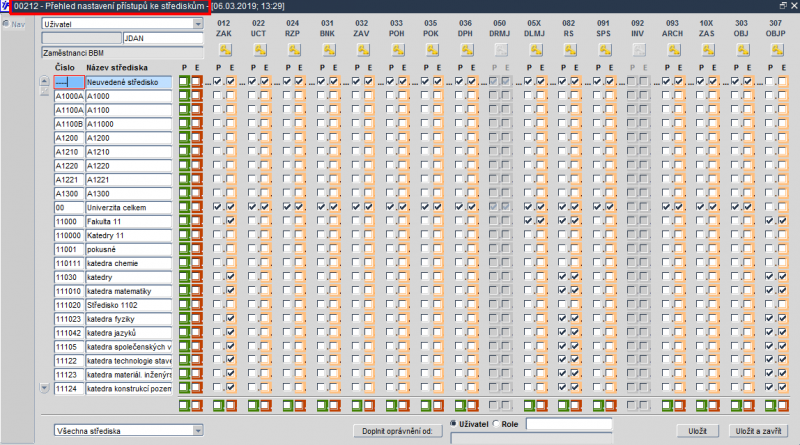Click red E square in katedra fyziky row
This screenshot has height=445, width=800.
tap(196, 318)
